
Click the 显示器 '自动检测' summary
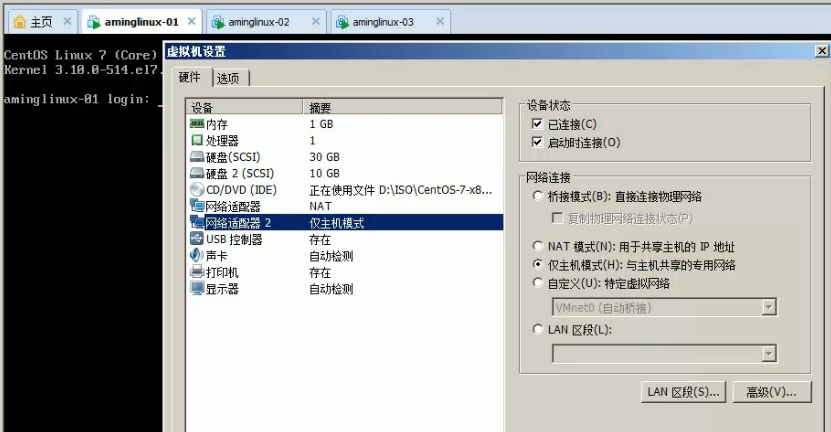[331, 289]
